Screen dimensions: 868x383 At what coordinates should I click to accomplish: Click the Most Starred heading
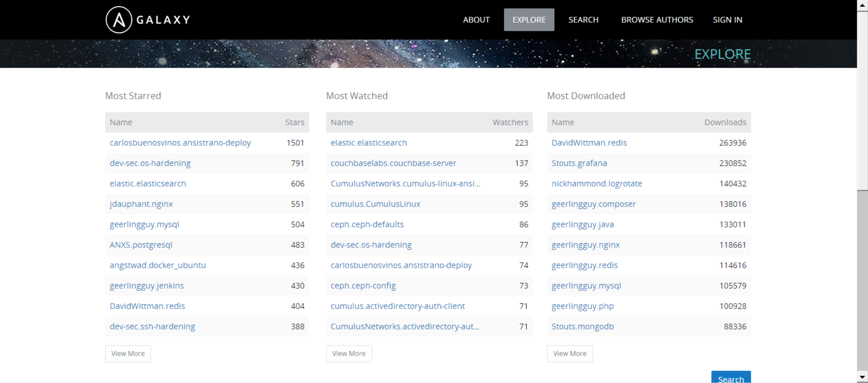point(133,96)
